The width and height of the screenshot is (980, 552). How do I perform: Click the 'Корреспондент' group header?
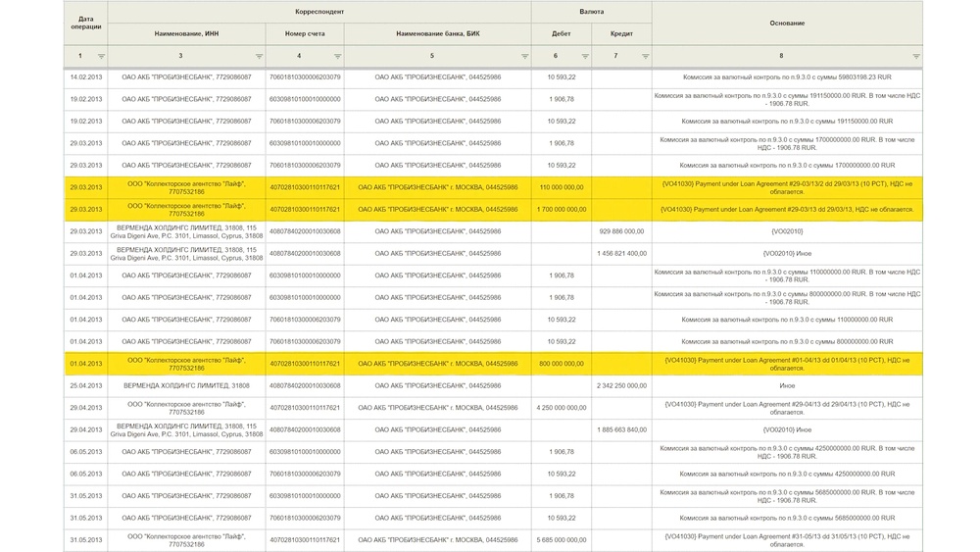tap(319, 11)
